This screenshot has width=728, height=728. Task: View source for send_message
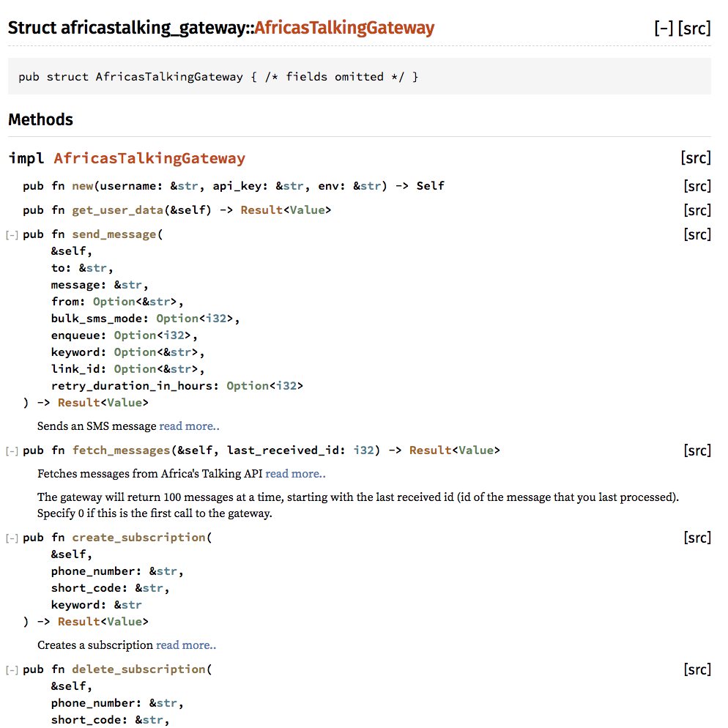(697, 234)
